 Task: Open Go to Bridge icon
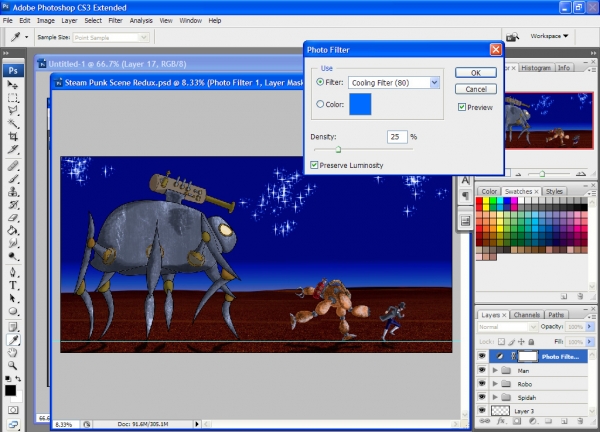(512, 37)
